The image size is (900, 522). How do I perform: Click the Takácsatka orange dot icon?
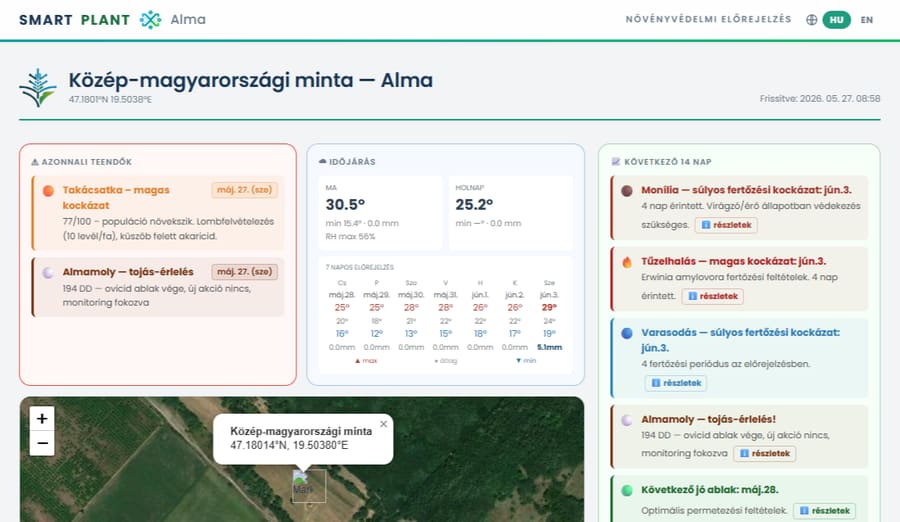(x=48, y=191)
